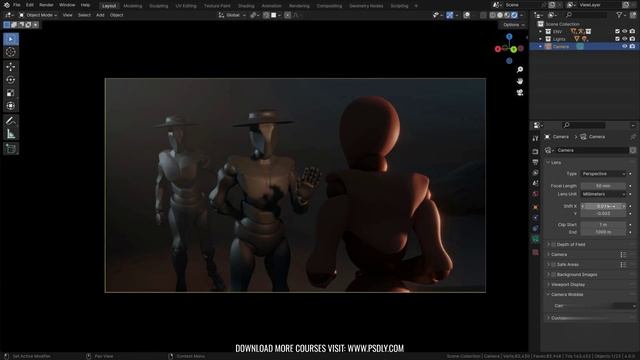Open Lens Unit Millimeters dropdown

click(x=603, y=194)
